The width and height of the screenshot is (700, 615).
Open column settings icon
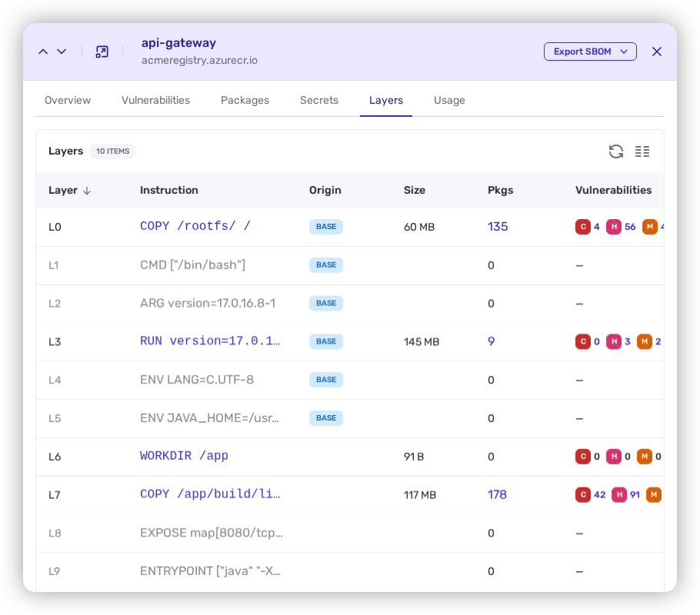[642, 151]
